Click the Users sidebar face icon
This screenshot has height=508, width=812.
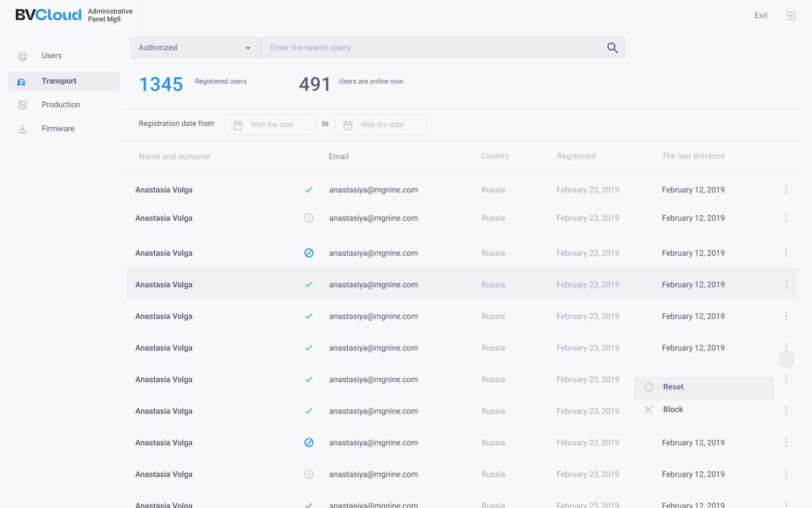[x=23, y=56]
